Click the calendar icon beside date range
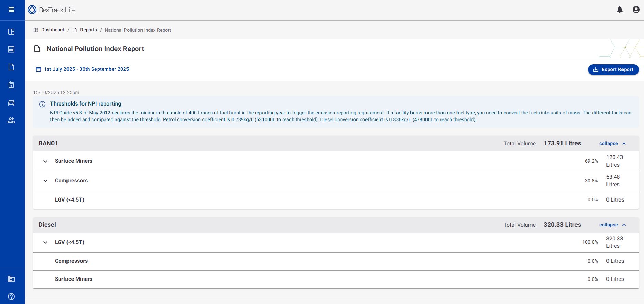 pos(39,69)
